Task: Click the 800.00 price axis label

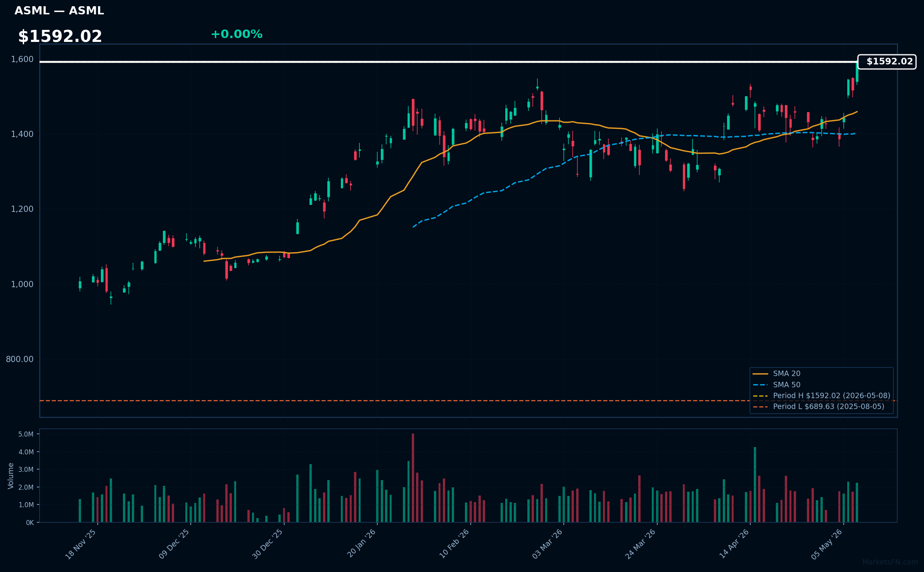Action: (20, 359)
